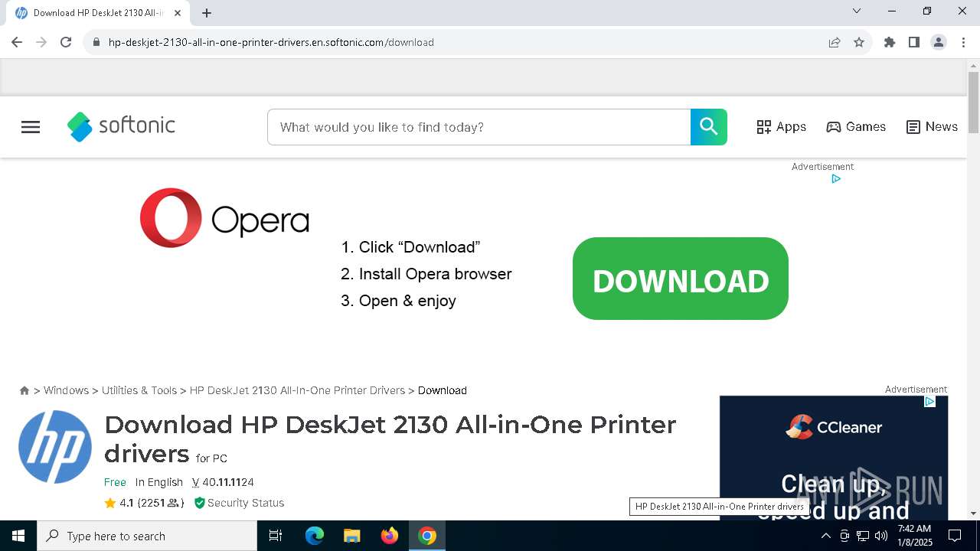Click Chrome icon on taskbar
Screen dimensions: 980x551
pos(427,536)
